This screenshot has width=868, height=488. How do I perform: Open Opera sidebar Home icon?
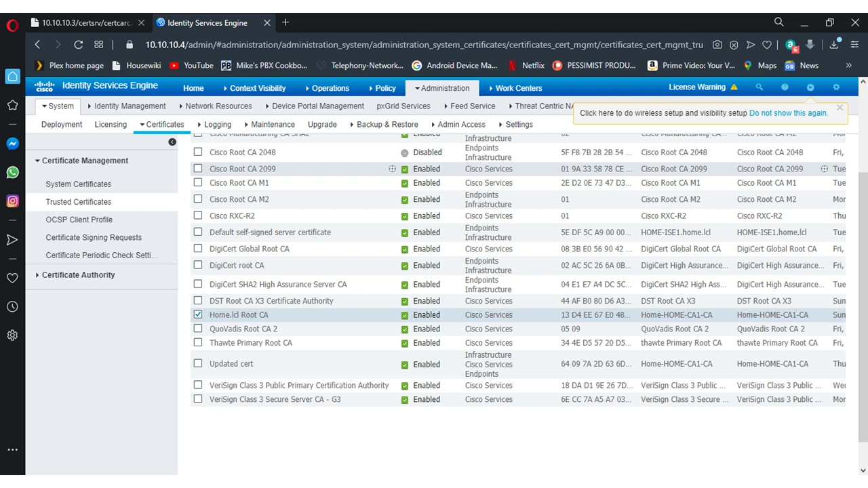tap(12, 77)
